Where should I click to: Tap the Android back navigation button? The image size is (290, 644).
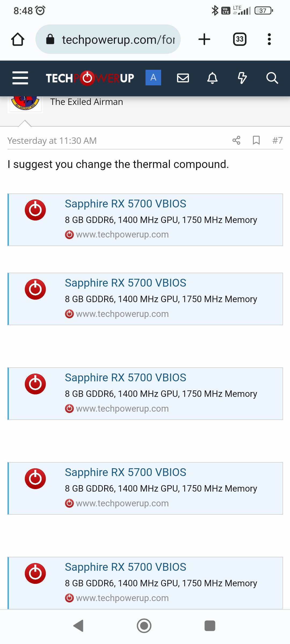pyautogui.click(x=78, y=626)
